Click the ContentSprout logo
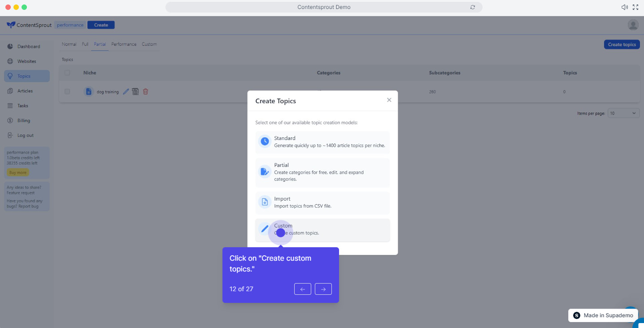Viewport: 644px width, 328px height. 28,25
